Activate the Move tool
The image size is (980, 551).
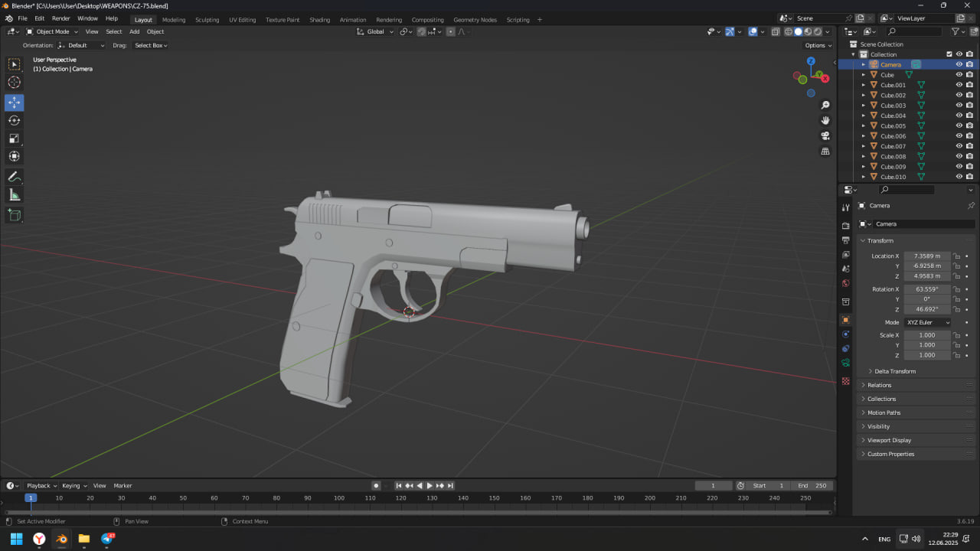(15, 103)
